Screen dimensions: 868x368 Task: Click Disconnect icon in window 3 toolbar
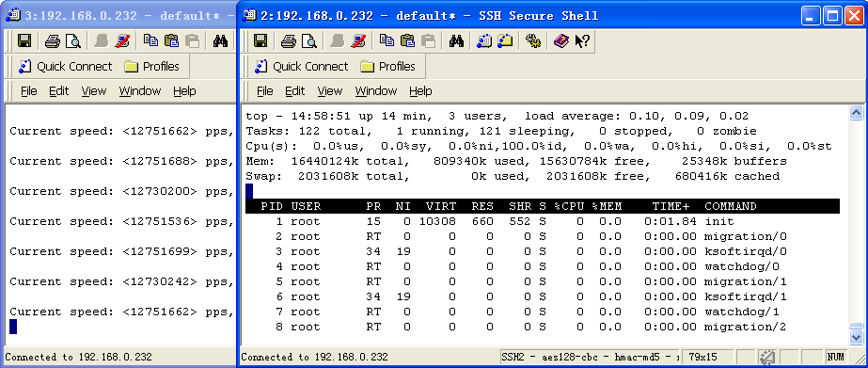(122, 40)
